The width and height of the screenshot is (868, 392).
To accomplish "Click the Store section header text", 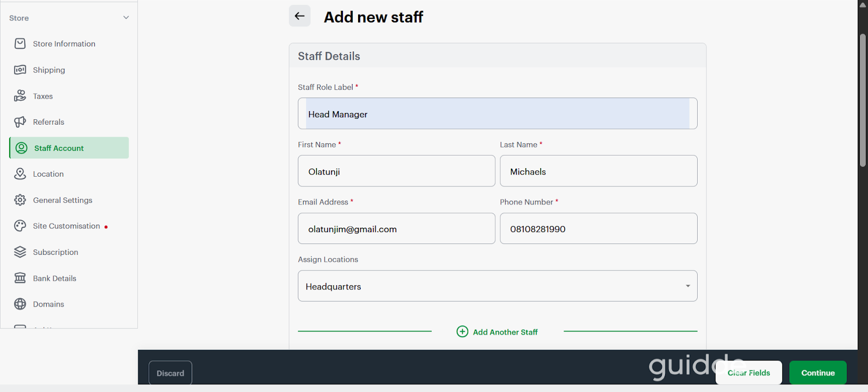I will pos(19,18).
